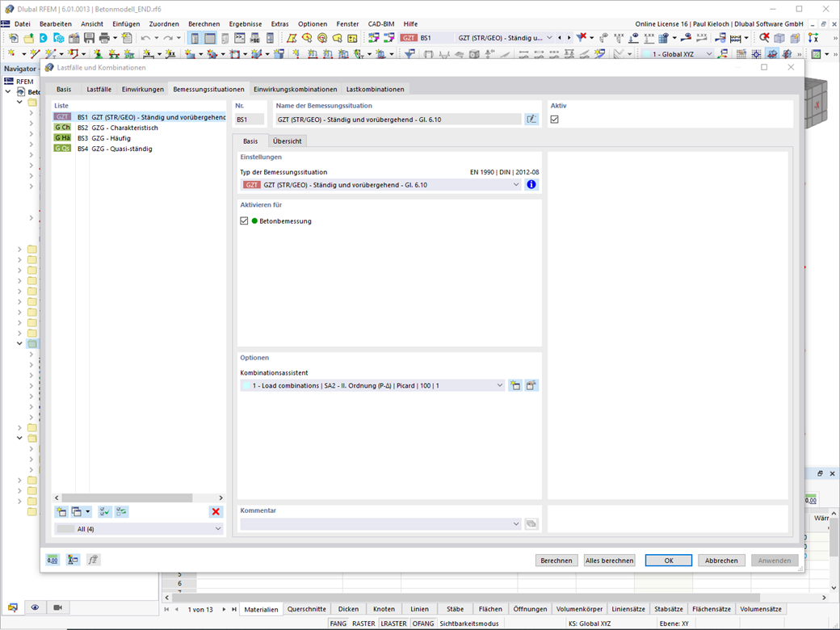Click the Berechnen button
Screen dimensions: 840x630
556,561
